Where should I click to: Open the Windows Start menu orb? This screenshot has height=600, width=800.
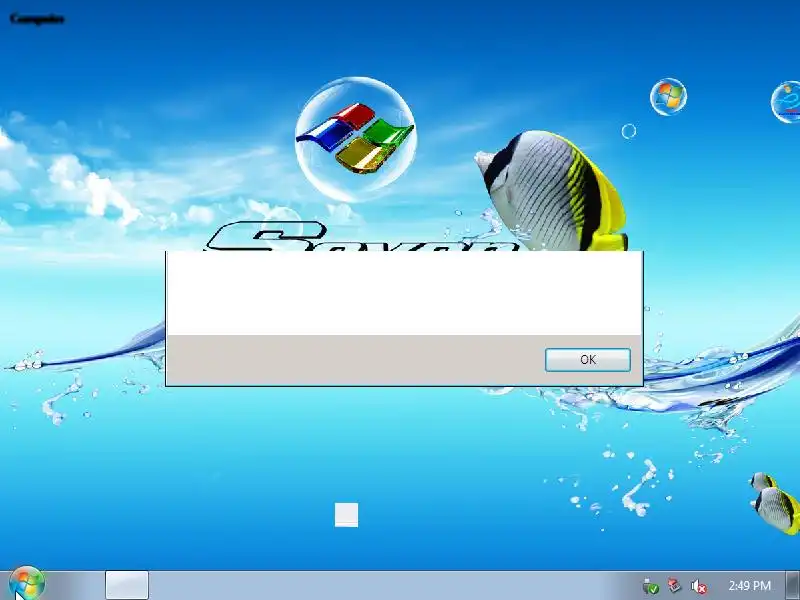click(27, 584)
